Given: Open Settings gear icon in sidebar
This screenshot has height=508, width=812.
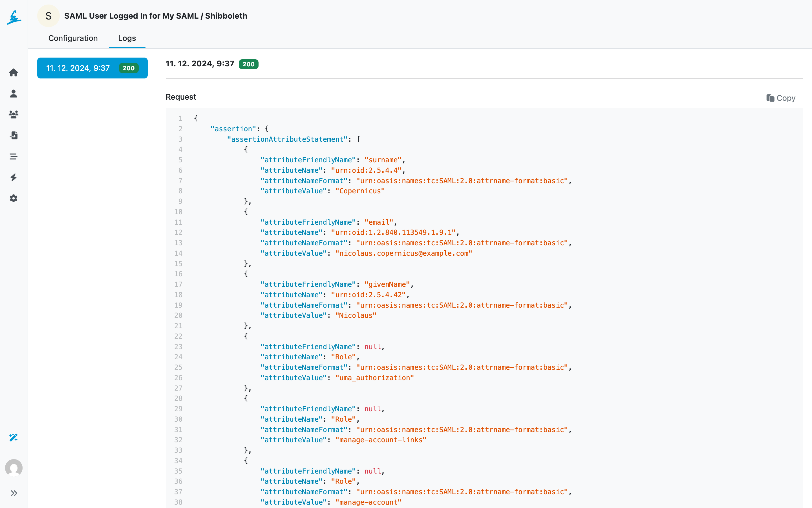Looking at the screenshot, I should coord(14,198).
